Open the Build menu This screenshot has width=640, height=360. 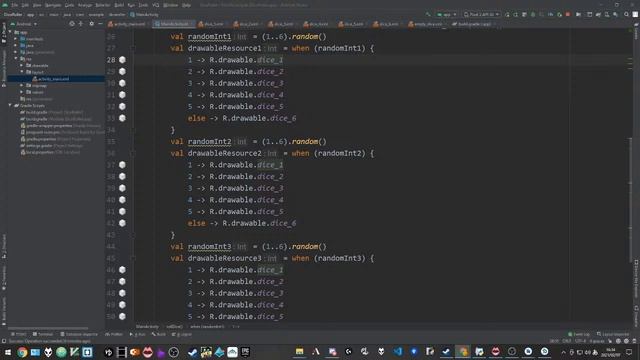point(119,5)
